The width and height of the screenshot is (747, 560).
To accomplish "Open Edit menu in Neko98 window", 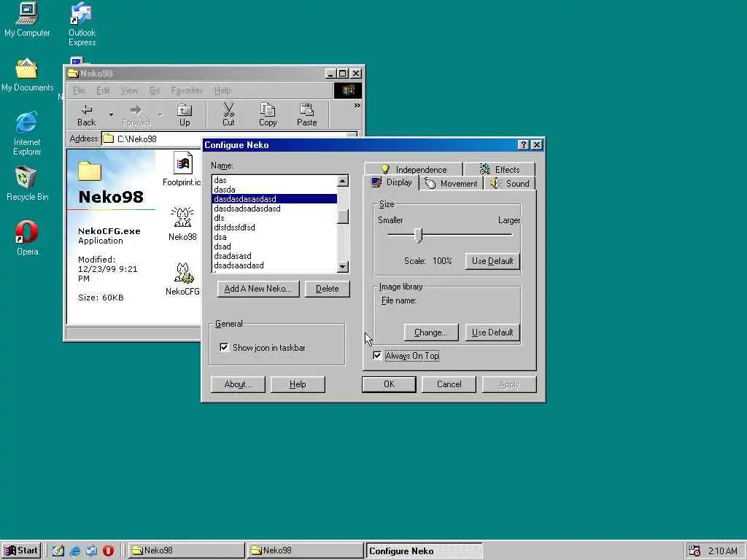I will tap(103, 90).
